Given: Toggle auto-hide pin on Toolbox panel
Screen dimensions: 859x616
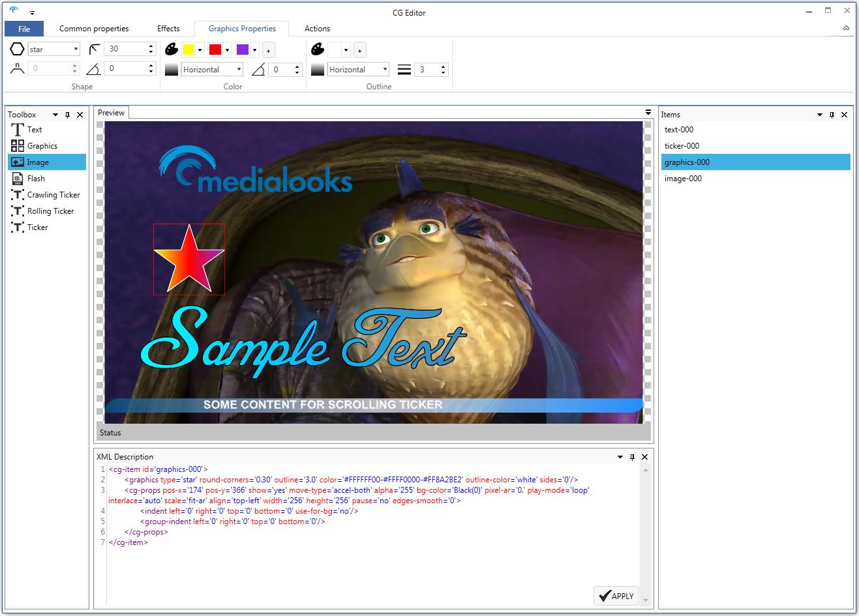Looking at the screenshot, I should click(x=67, y=115).
